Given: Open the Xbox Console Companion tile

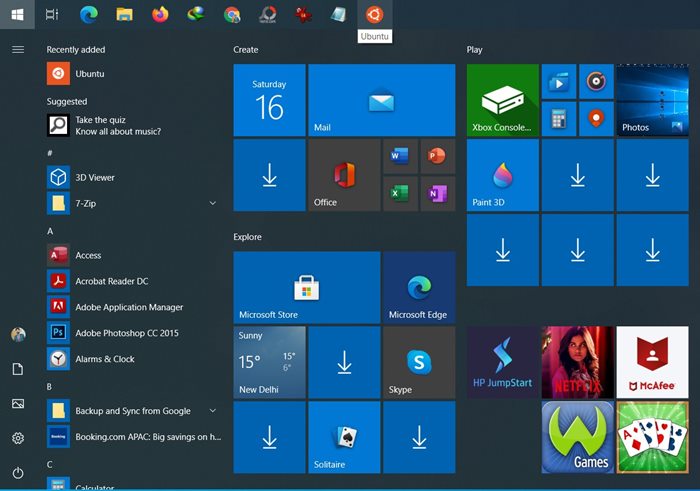Looking at the screenshot, I should (x=503, y=100).
